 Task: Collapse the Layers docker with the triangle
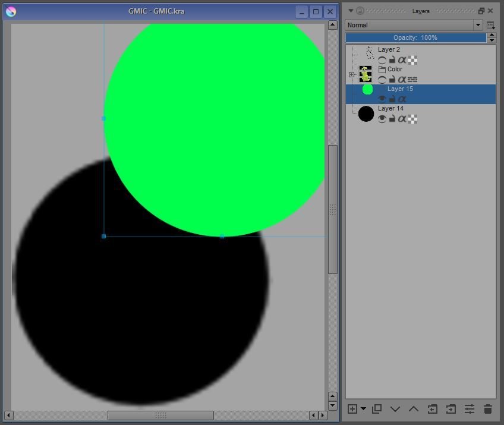[351, 11]
